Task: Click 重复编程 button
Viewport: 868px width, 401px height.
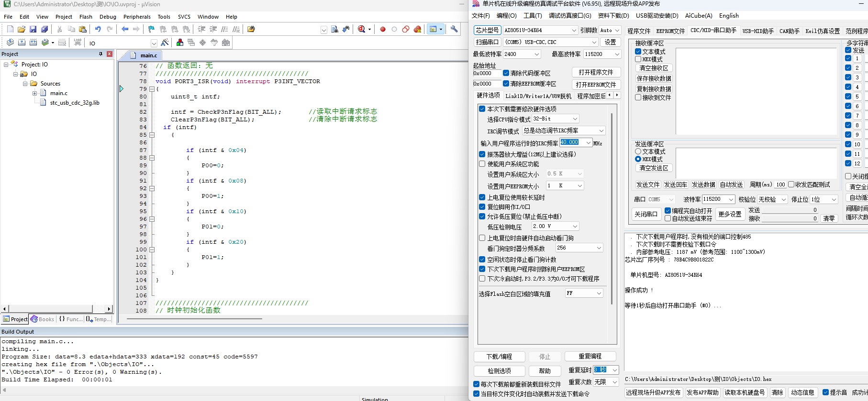Action: 590,357
